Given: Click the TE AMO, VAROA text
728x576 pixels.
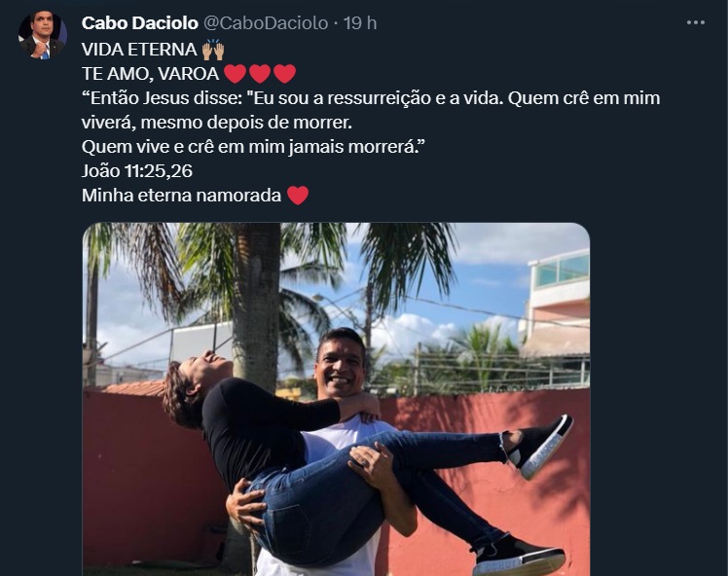Looking at the screenshot, I should 151,74.
